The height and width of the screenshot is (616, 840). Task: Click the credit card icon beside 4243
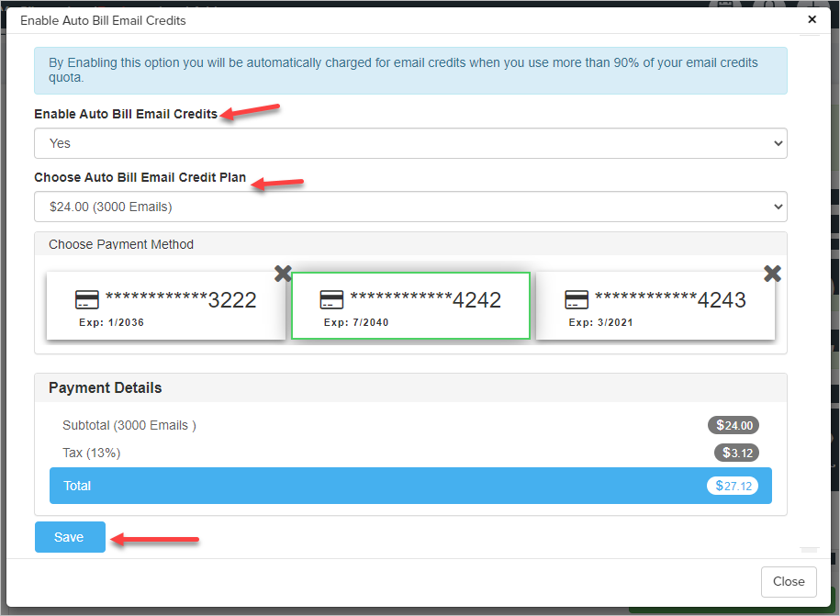pos(577,300)
